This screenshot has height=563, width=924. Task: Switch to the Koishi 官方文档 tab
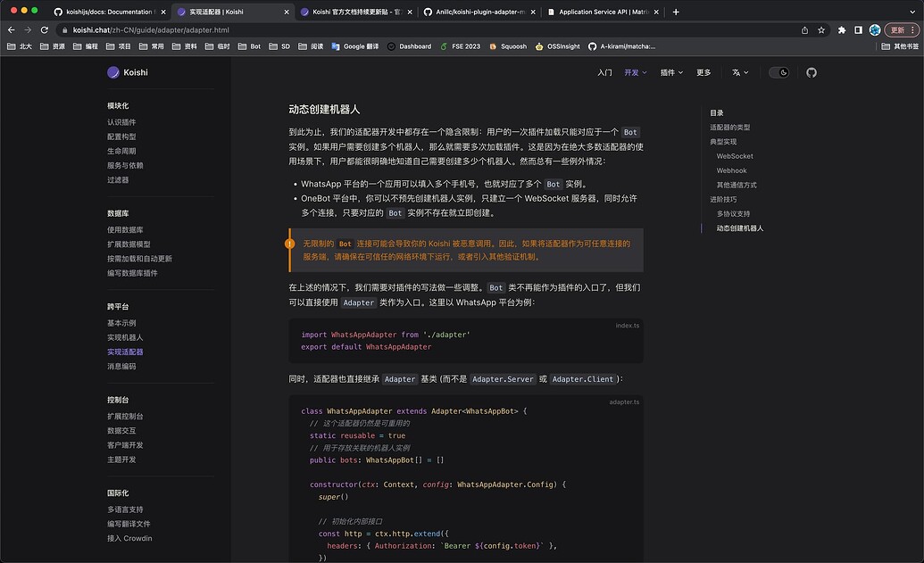tap(347, 12)
